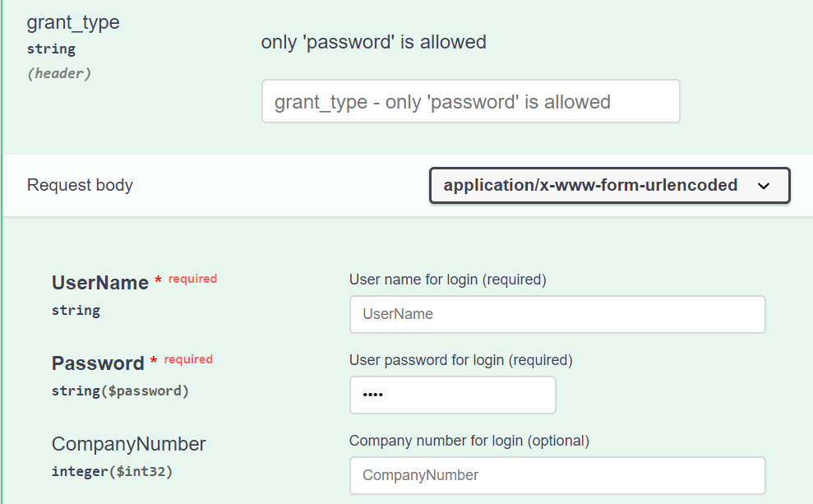Click the Request body section header
This screenshot has height=504, width=813.
point(80,185)
